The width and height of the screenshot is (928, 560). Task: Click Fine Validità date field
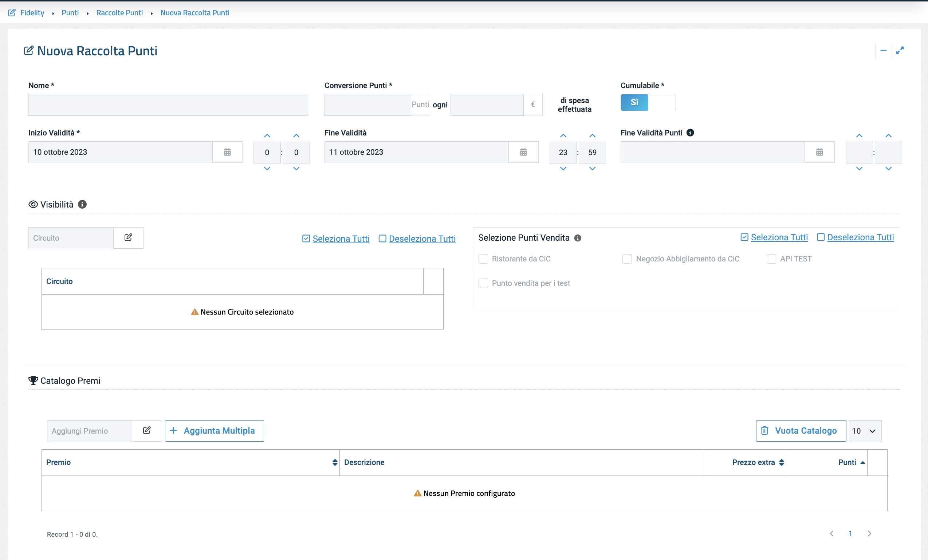click(x=417, y=152)
